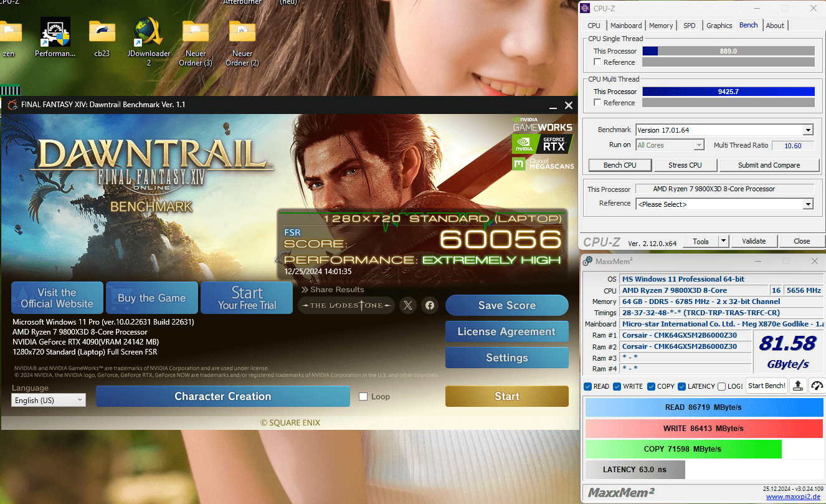
Task: Click the MaxxMem upload results icon
Action: click(x=798, y=386)
